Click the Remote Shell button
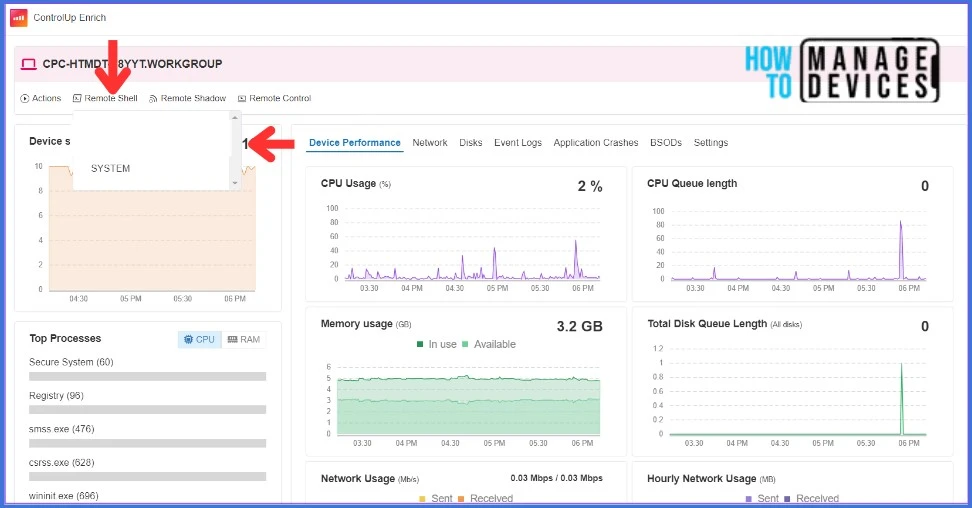 [105, 98]
